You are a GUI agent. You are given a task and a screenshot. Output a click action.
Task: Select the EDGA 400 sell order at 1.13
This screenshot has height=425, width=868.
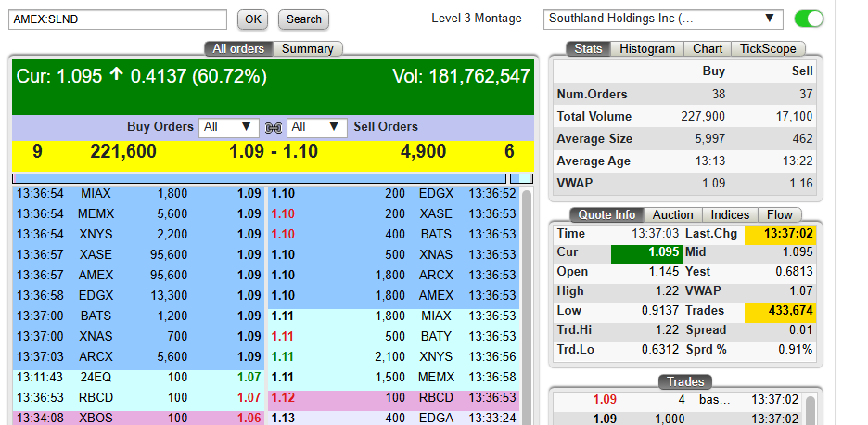click(393, 418)
